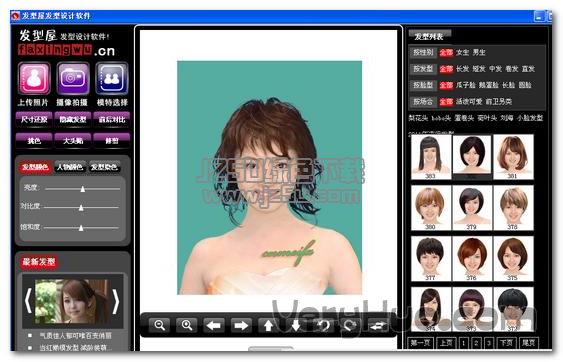The image size is (563, 362).
Task: Move hairstyle left with left arrow
Action: [x=214, y=325]
